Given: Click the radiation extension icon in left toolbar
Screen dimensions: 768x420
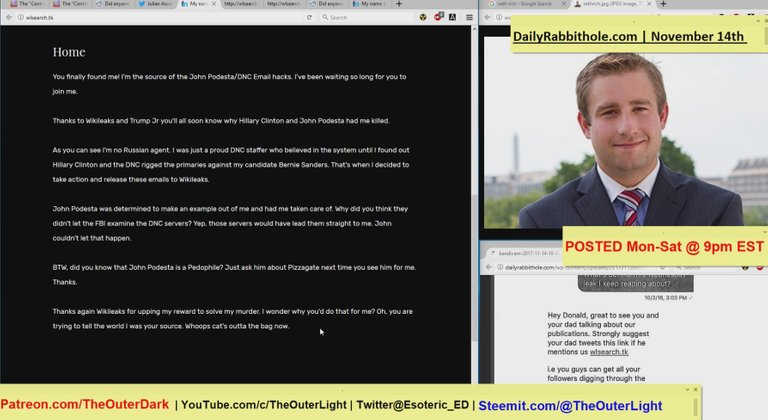Looking at the screenshot, I should (423, 17).
